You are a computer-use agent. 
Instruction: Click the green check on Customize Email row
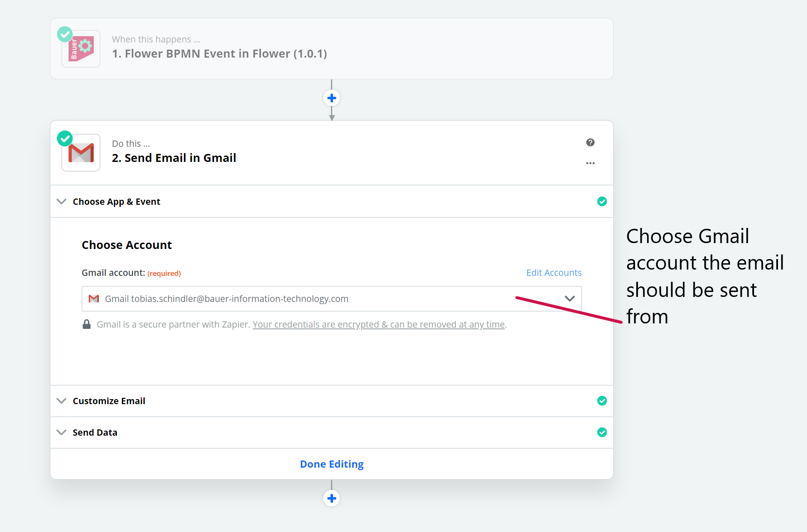[x=602, y=401]
